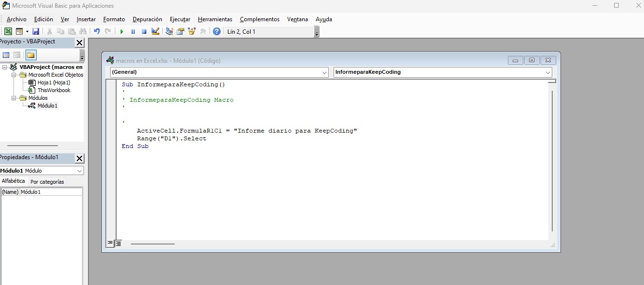Viewport: 644px width, 285px height.
Task: Click the View Object icon in Project panel
Action: [17, 55]
